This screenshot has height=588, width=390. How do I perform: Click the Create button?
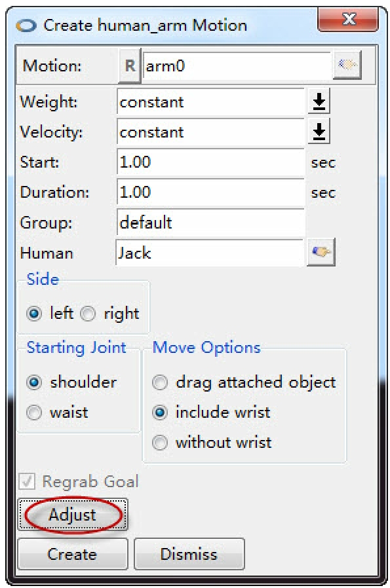[x=73, y=554]
